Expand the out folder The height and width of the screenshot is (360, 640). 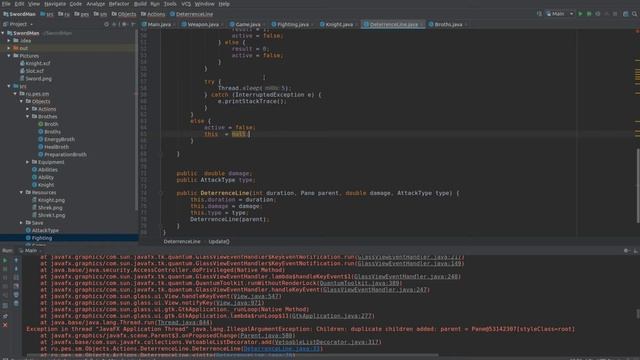pyautogui.click(x=9, y=48)
